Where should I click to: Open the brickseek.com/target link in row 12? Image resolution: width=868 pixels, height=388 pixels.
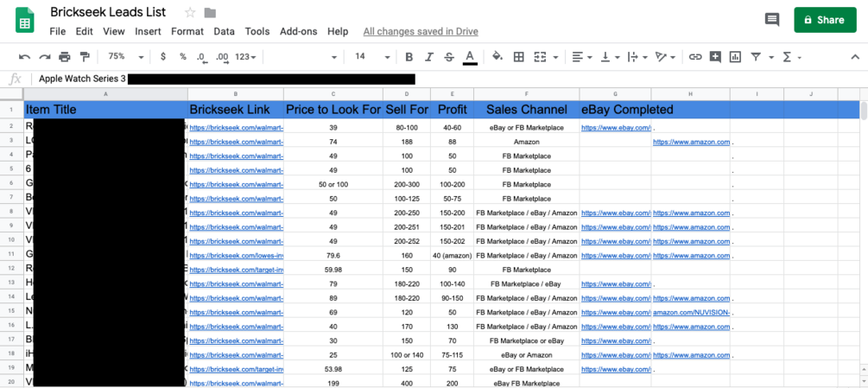(x=237, y=270)
